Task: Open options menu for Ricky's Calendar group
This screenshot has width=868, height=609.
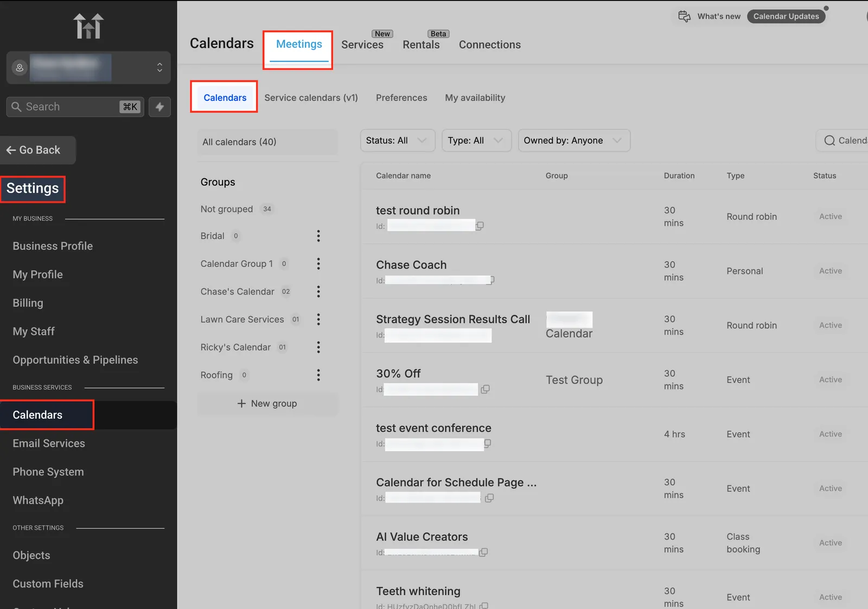Action: point(318,348)
